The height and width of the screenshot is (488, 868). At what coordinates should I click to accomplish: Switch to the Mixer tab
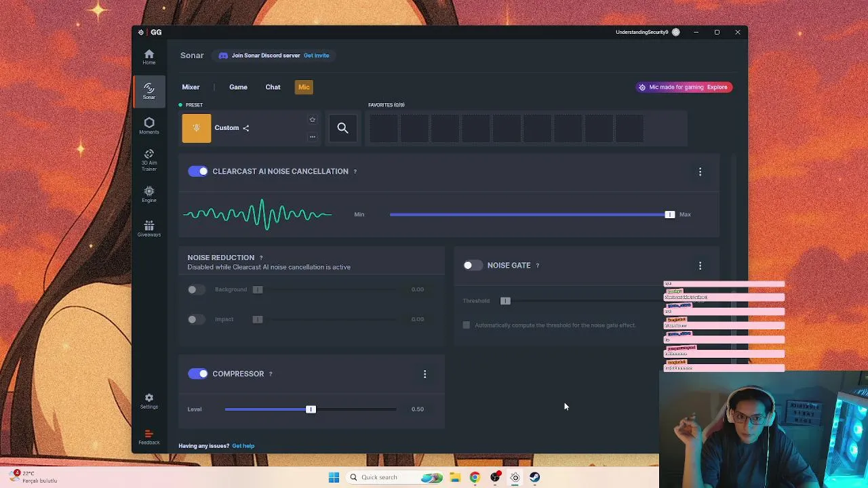pyautogui.click(x=191, y=87)
